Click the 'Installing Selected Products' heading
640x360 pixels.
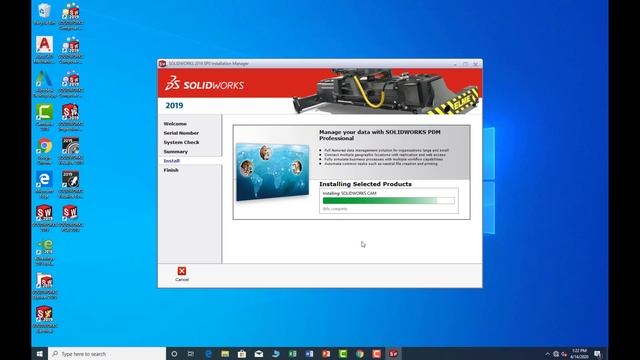click(365, 184)
